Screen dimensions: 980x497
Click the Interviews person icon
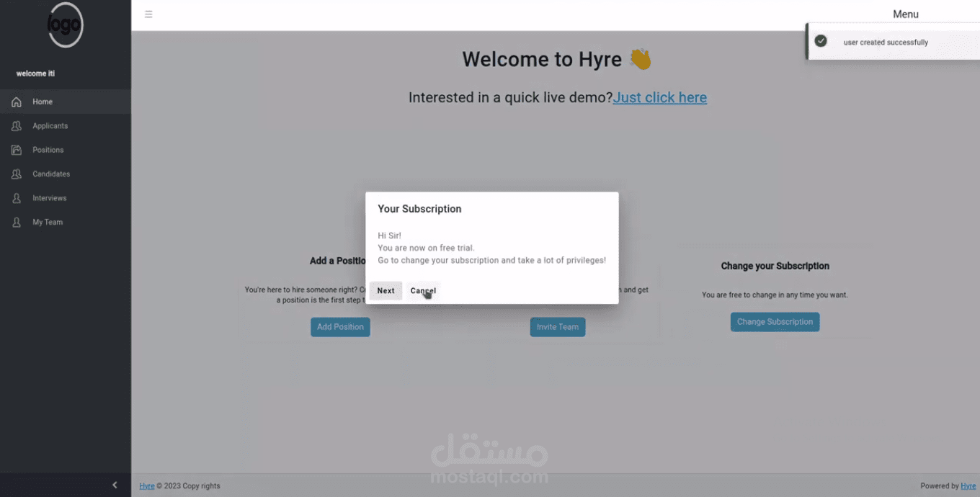click(17, 198)
